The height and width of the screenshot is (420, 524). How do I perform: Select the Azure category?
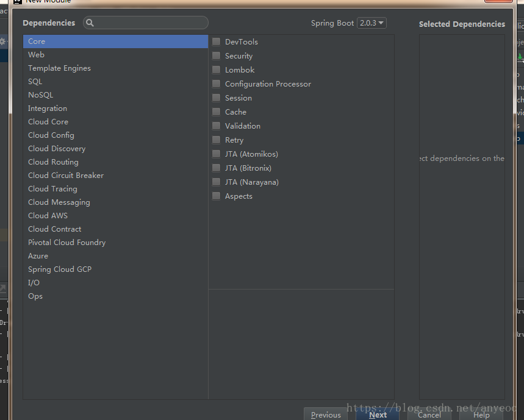(116, 256)
